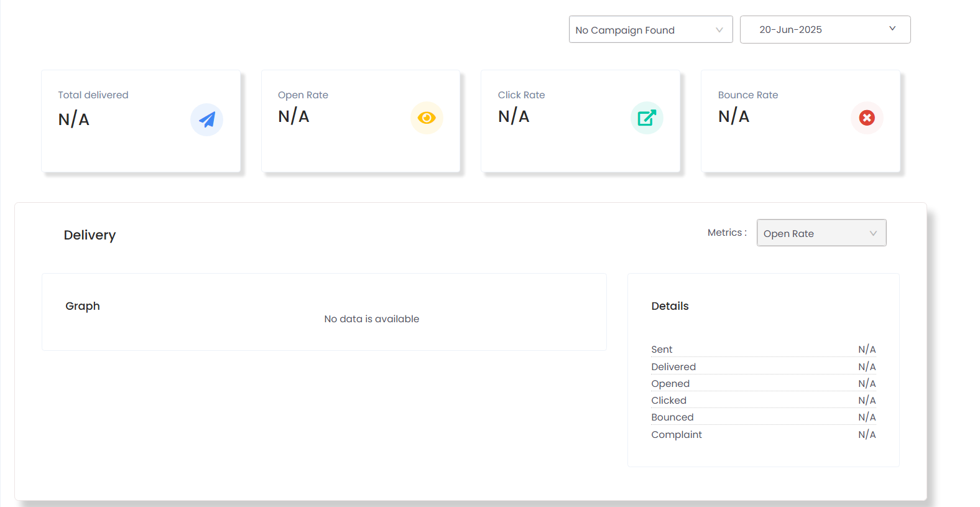Click the N/A value in the Bounced row
Screen dimensions: 980x507
[867, 417]
